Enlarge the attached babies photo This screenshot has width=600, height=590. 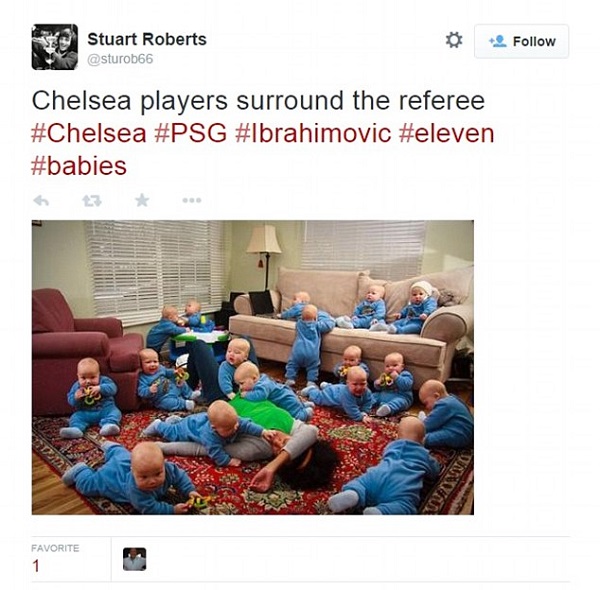tap(253, 367)
